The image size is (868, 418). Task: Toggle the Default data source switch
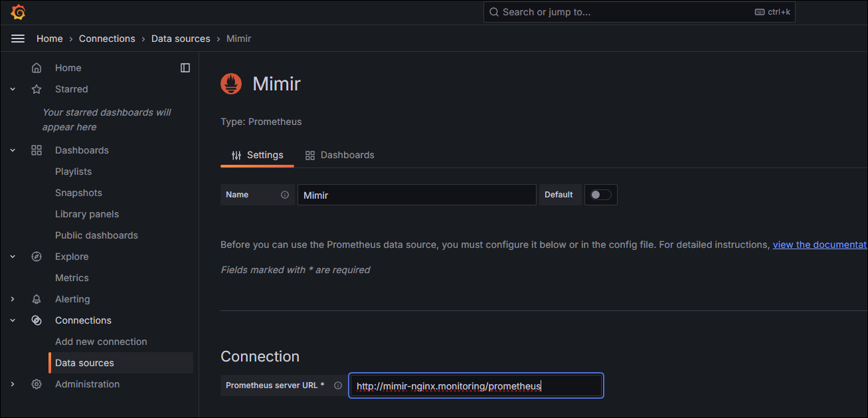coord(601,195)
